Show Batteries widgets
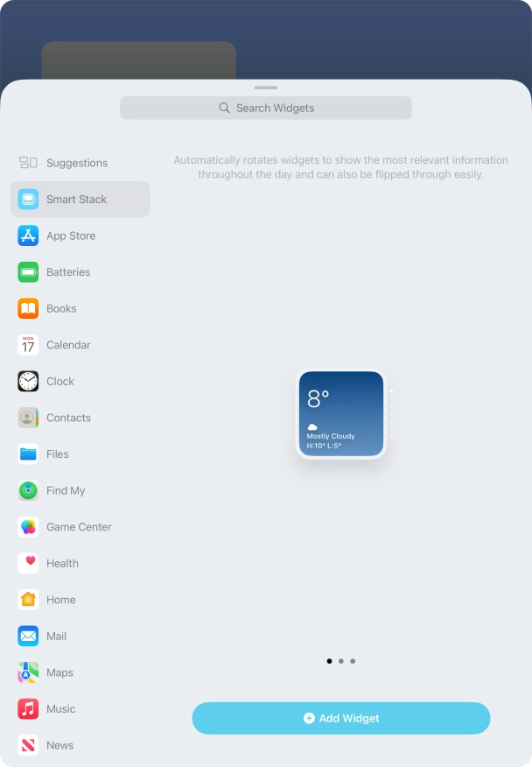 point(80,272)
